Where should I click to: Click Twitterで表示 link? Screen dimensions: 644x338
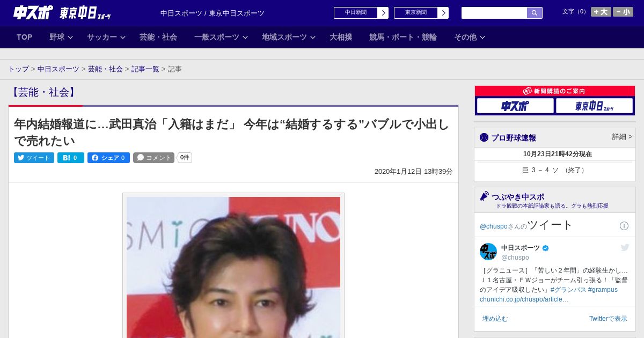coord(608,319)
